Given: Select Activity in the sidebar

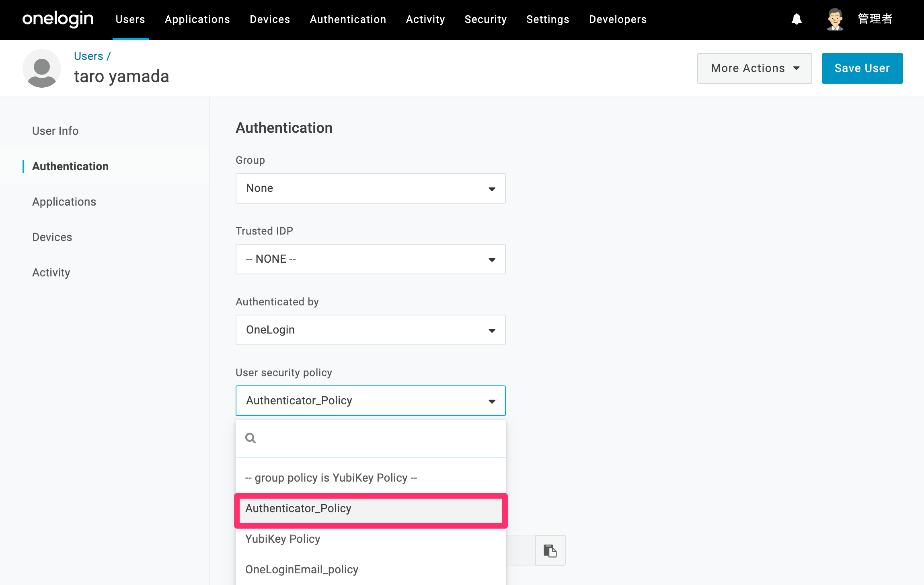Looking at the screenshot, I should tap(51, 272).
